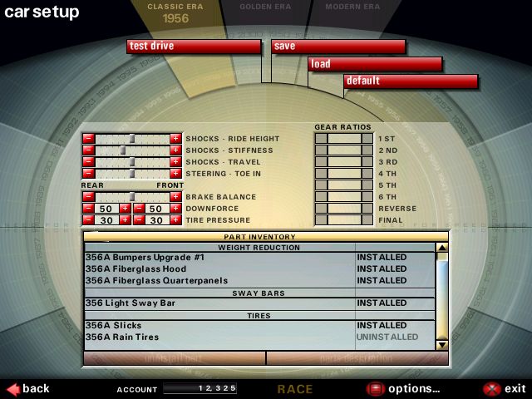Click the Brake Balance slider handle
The height and width of the screenshot is (399, 532).
(132, 197)
